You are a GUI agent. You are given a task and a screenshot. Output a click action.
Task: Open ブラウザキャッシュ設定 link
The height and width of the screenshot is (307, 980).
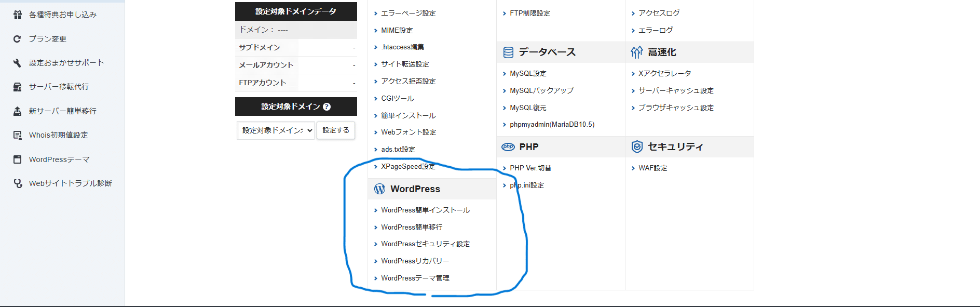click(x=676, y=108)
